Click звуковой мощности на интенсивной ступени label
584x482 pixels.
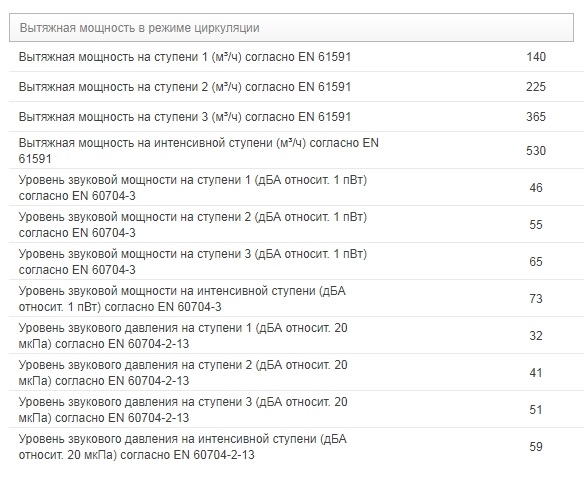182,298
